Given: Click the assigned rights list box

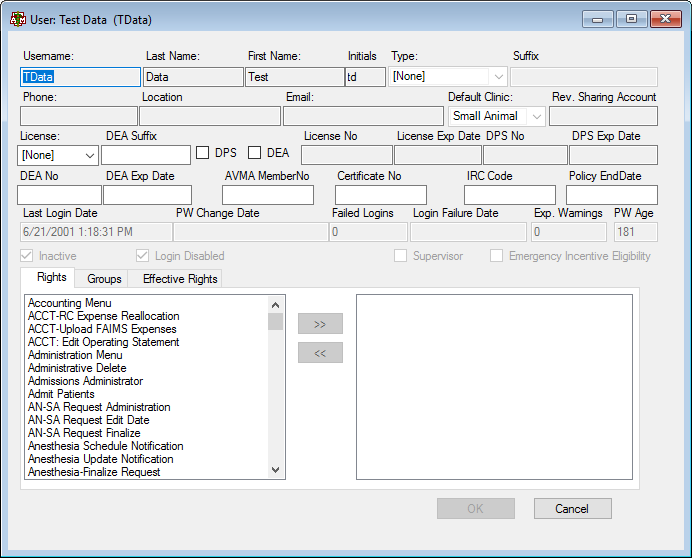Looking at the screenshot, I should click(494, 387).
